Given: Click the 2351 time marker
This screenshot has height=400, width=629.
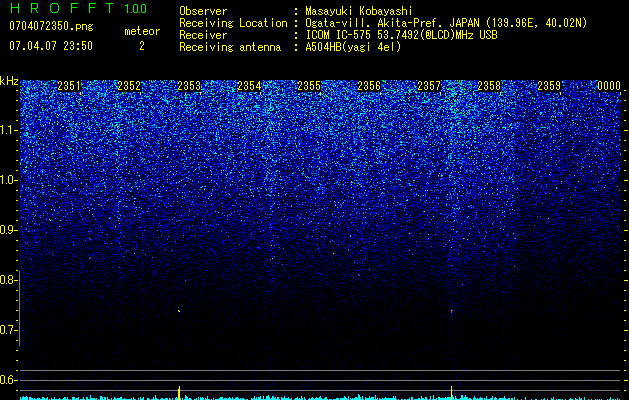Looking at the screenshot, I should coord(69,86).
